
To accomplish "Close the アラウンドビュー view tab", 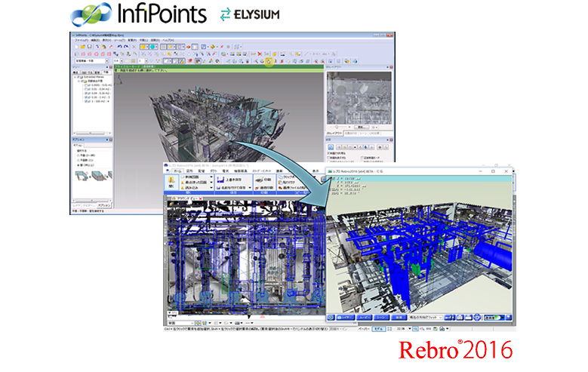I will (200, 198).
